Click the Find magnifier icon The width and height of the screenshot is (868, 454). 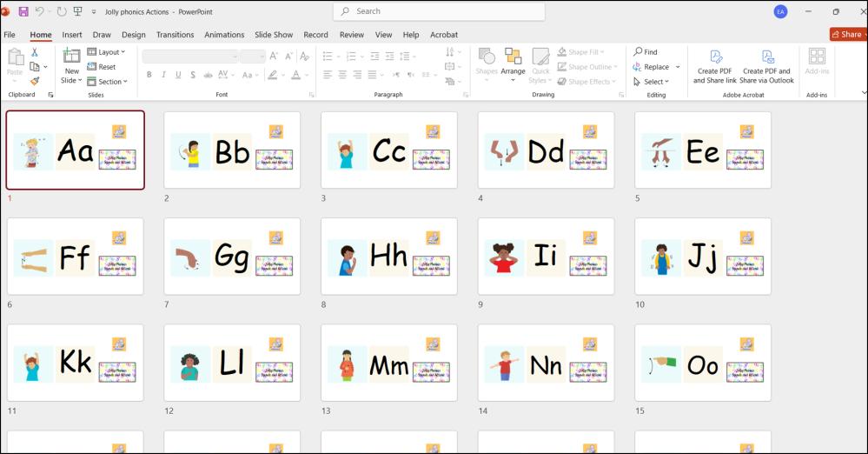(x=638, y=51)
